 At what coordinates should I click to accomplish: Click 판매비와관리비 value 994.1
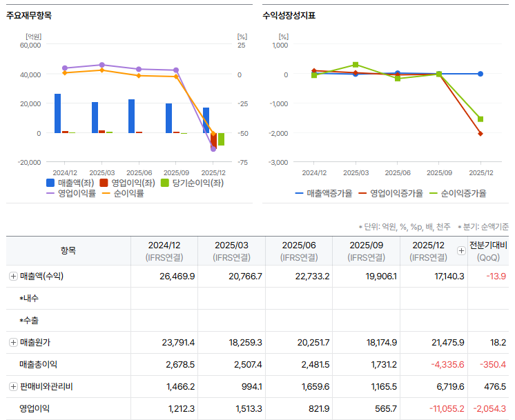click(x=251, y=386)
